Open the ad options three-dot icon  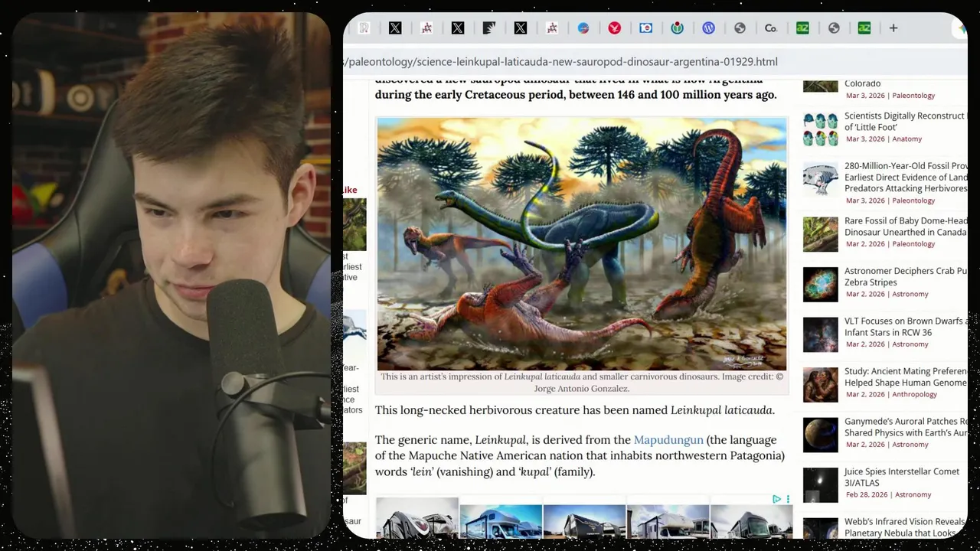pyautogui.click(x=787, y=499)
